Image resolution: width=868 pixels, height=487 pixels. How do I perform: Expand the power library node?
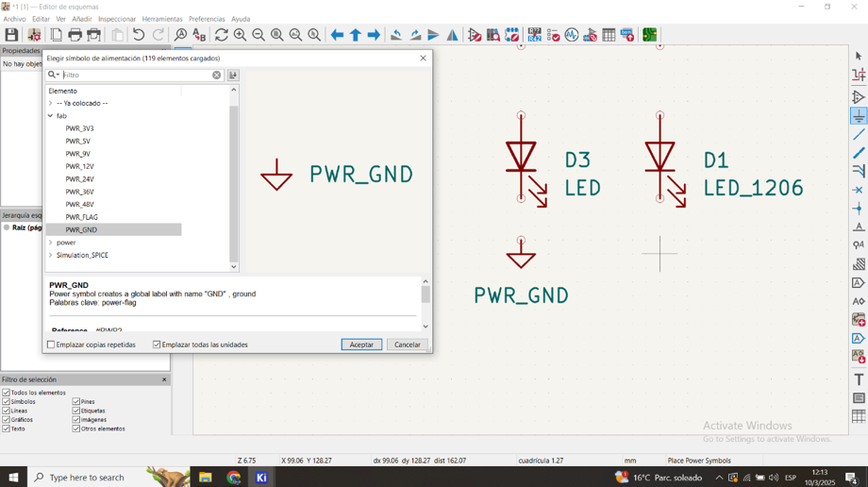click(x=50, y=243)
